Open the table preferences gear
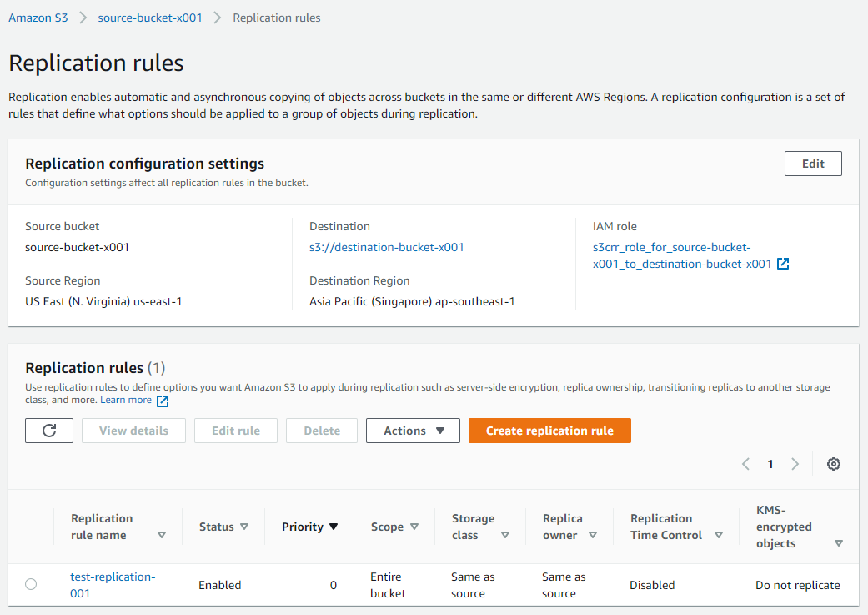The height and width of the screenshot is (615, 868). pos(834,464)
